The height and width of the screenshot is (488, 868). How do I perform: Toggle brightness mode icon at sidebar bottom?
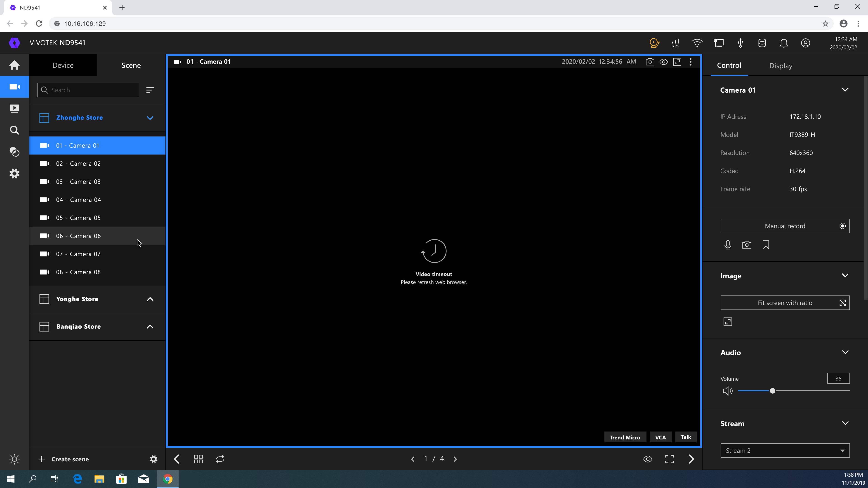coord(14,459)
